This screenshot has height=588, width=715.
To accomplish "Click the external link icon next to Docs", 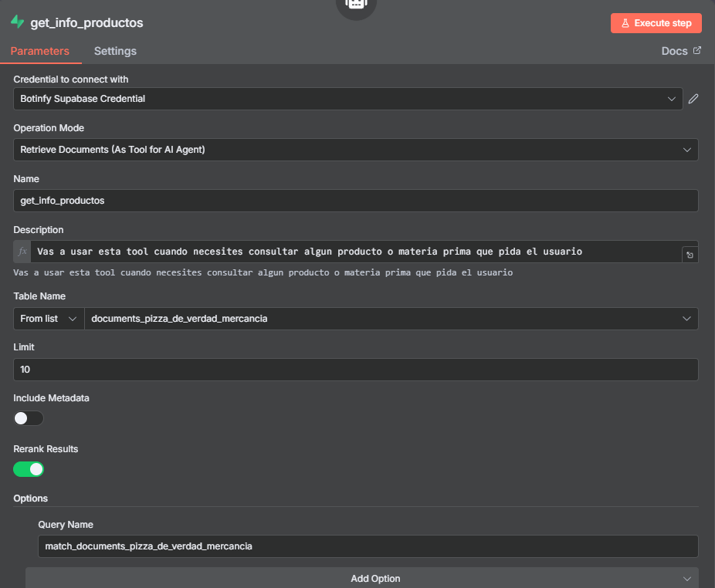I will [696, 50].
